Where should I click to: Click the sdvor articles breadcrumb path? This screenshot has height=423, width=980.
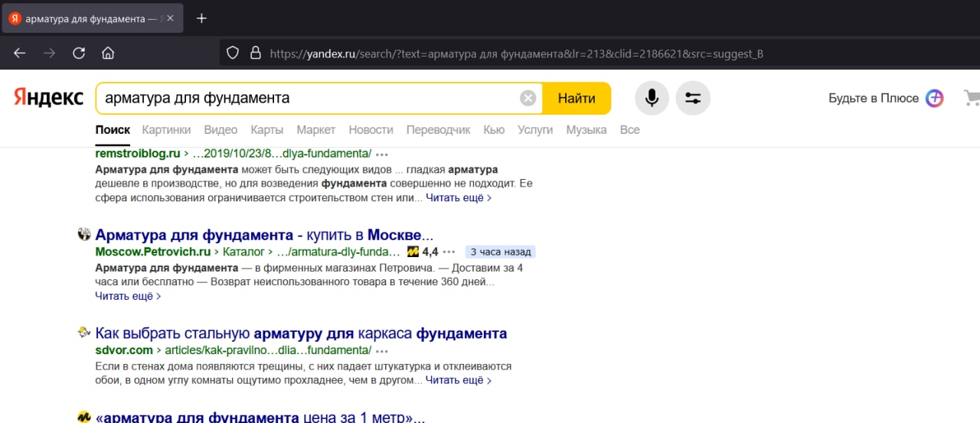(x=268, y=350)
